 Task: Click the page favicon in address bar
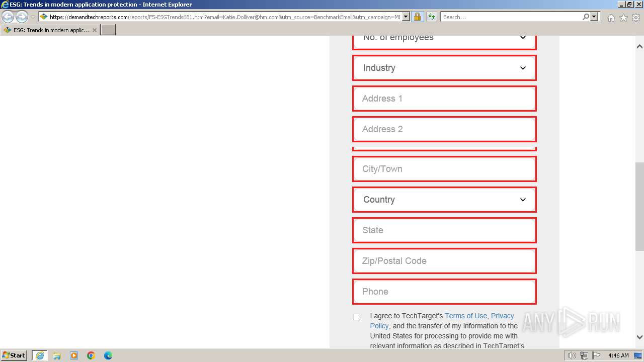44,17
